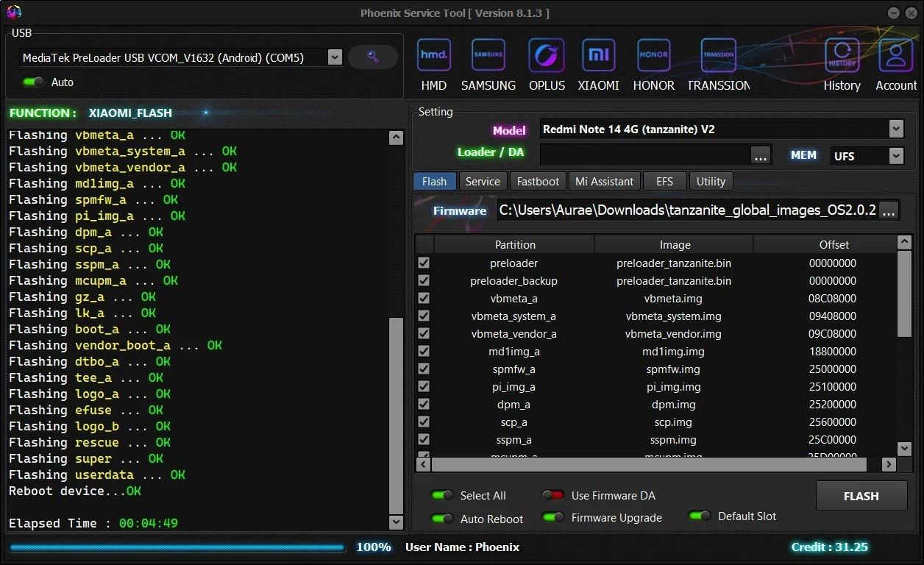
Task: Choose the OPLUS brand icon
Action: [x=546, y=56]
